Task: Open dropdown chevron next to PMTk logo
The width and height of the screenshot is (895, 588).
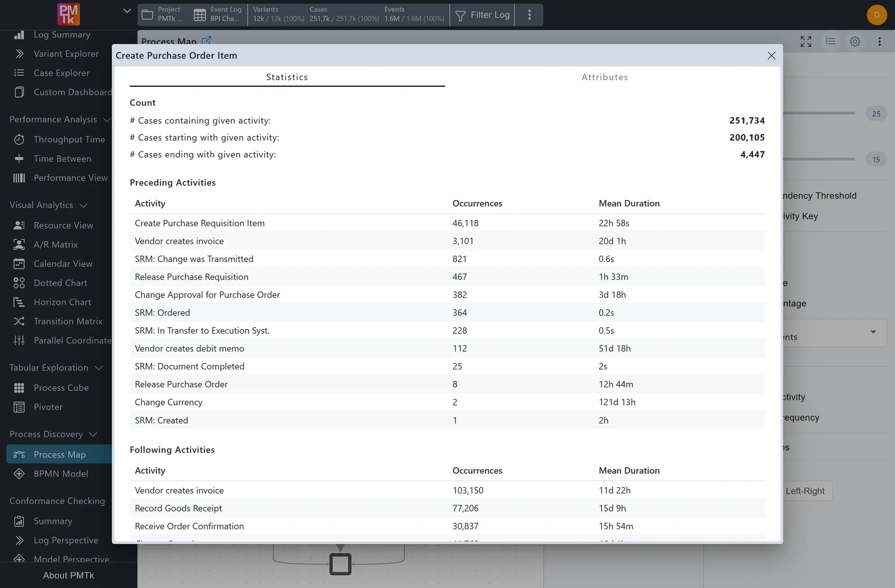Action: tap(127, 11)
